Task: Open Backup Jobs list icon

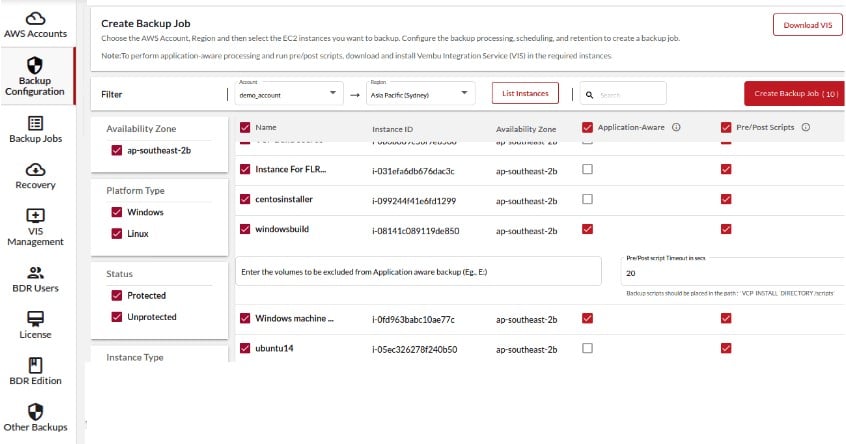Action: pos(35,123)
